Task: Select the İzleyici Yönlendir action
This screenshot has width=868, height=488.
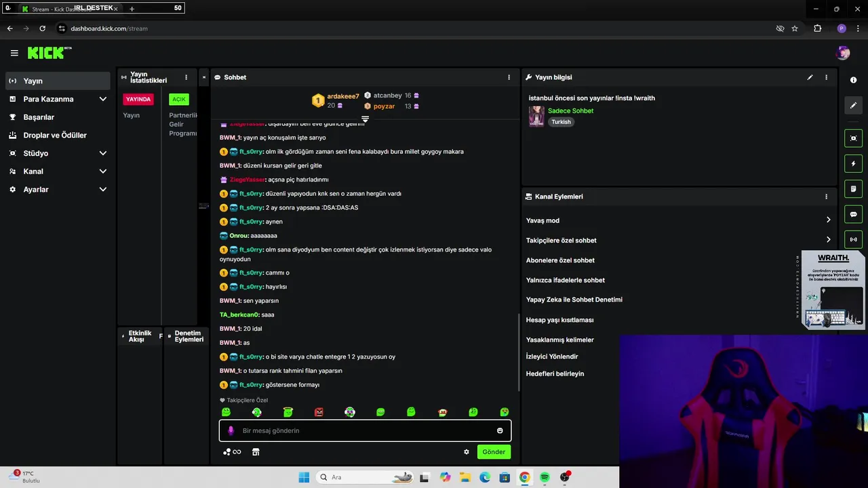Action: tap(552, 357)
